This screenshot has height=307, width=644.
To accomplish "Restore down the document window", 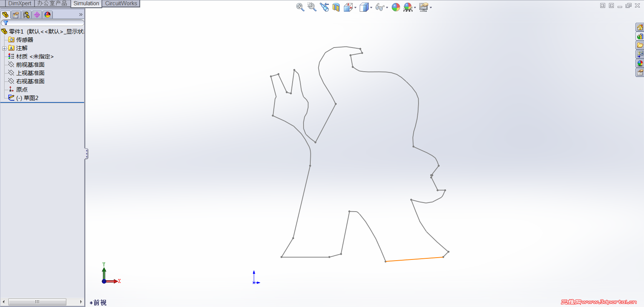I will [x=629, y=6].
